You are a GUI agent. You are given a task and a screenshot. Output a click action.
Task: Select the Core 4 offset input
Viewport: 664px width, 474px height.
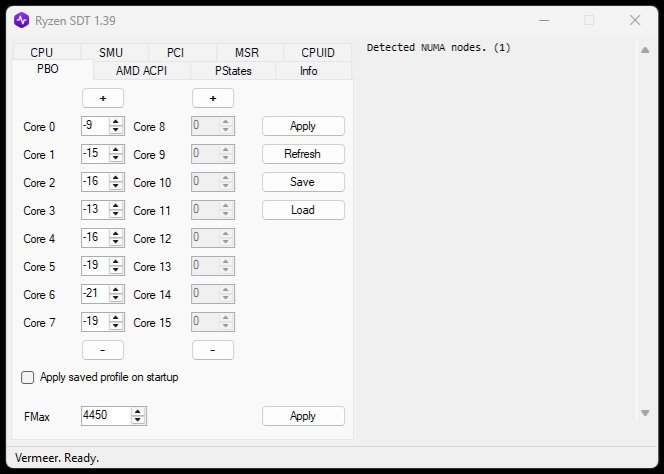tap(95, 238)
